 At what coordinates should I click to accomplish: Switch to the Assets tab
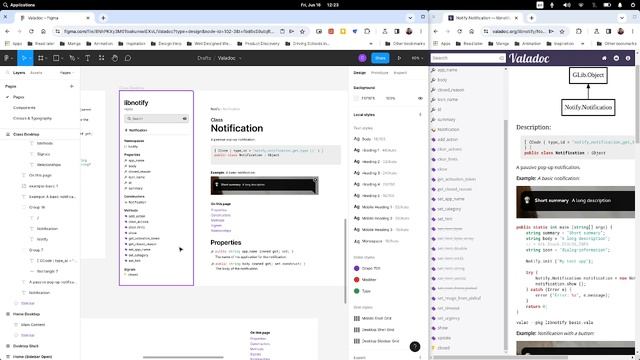pos(36,73)
